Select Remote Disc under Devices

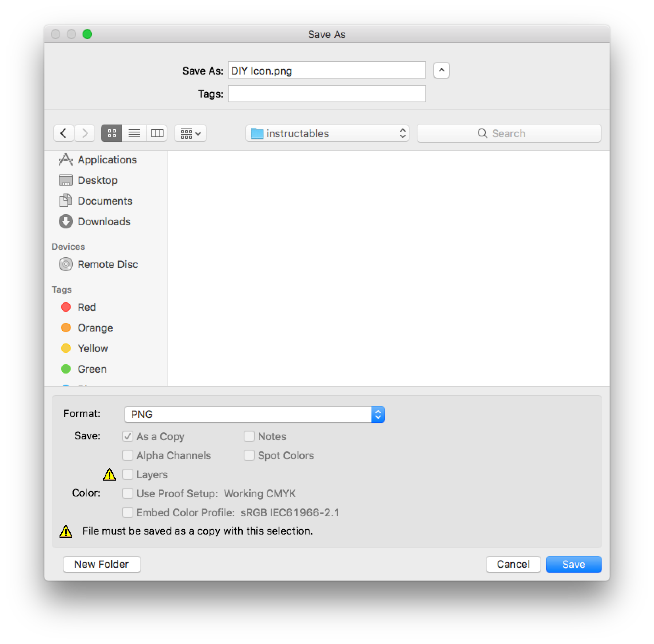click(x=108, y=264)
